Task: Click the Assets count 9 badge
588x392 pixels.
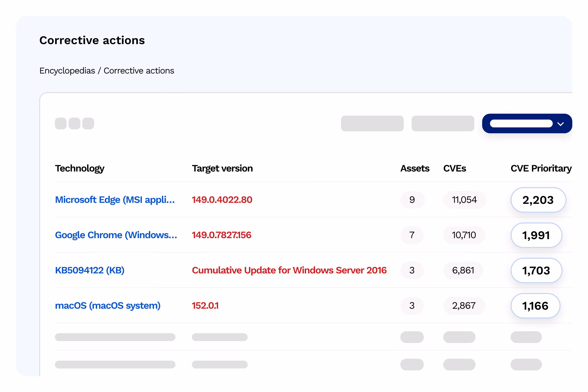Action: point(412,200)
